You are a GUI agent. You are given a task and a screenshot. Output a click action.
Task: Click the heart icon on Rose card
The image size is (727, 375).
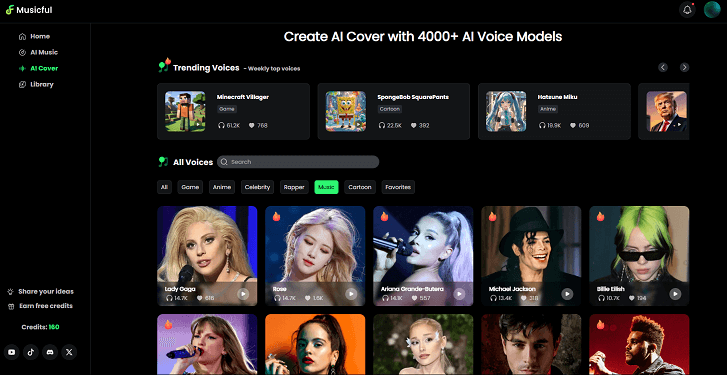click(x=308, y=298)
